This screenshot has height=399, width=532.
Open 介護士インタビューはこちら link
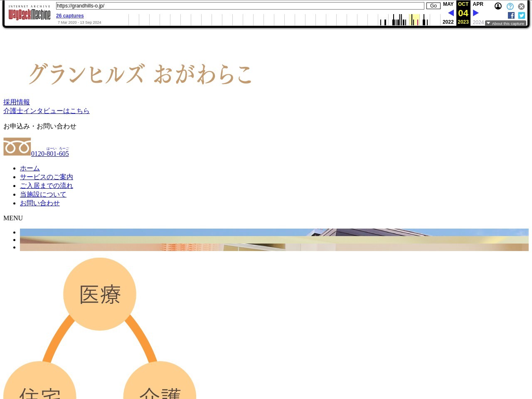point(47,111)
